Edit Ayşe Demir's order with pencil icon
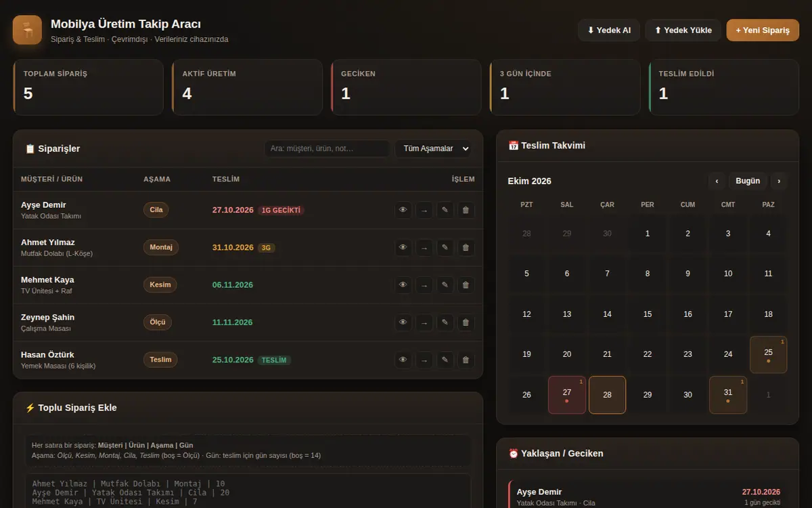Image resolution: width=812 pixels, height=508 pixels. pos(445,210)
